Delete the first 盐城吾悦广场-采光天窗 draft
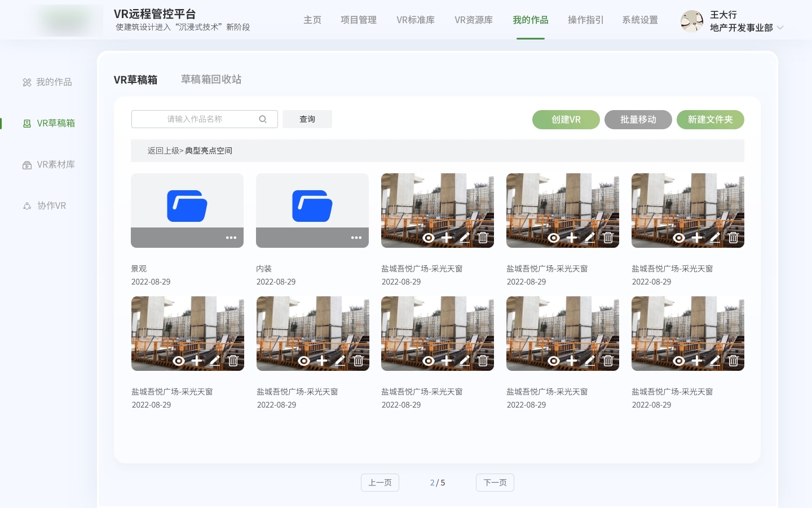Viewport: 812px width, 508px height. coord(483,238)
